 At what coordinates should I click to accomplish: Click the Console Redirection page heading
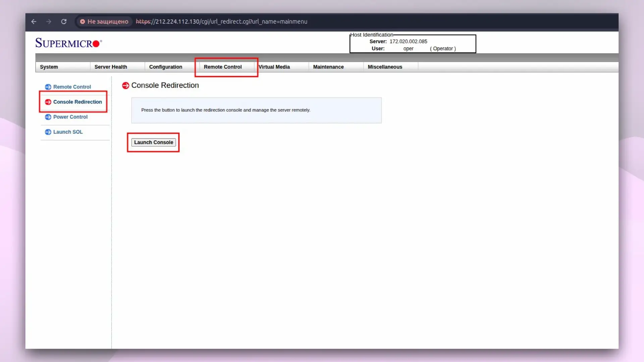(x=165, y=85)
